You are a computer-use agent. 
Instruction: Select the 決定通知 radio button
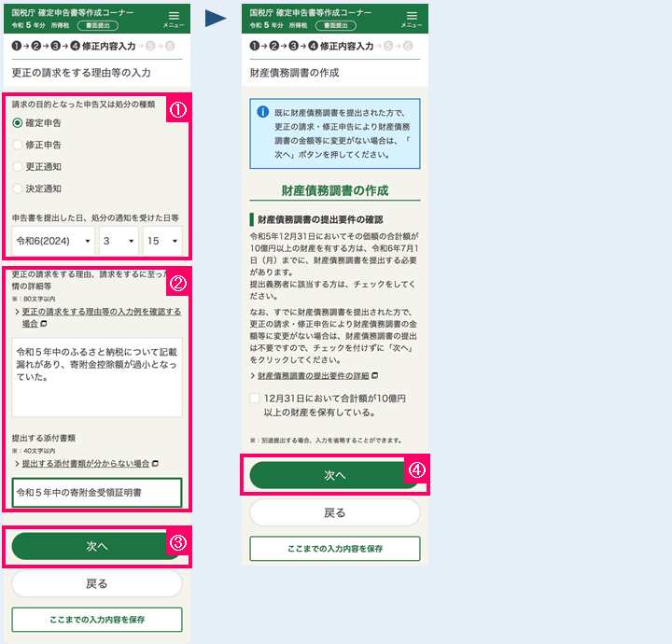click(x=17, y=189)
